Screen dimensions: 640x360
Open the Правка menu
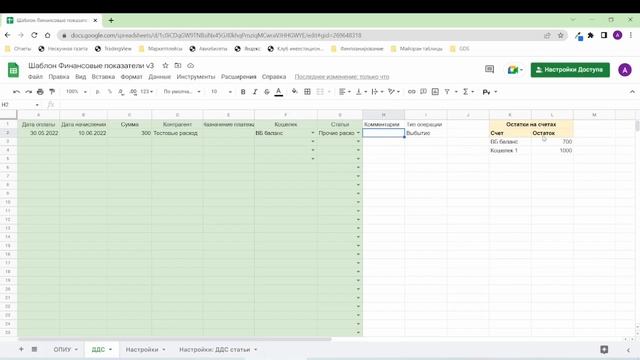pyautogui.click(x=59, y=77)
